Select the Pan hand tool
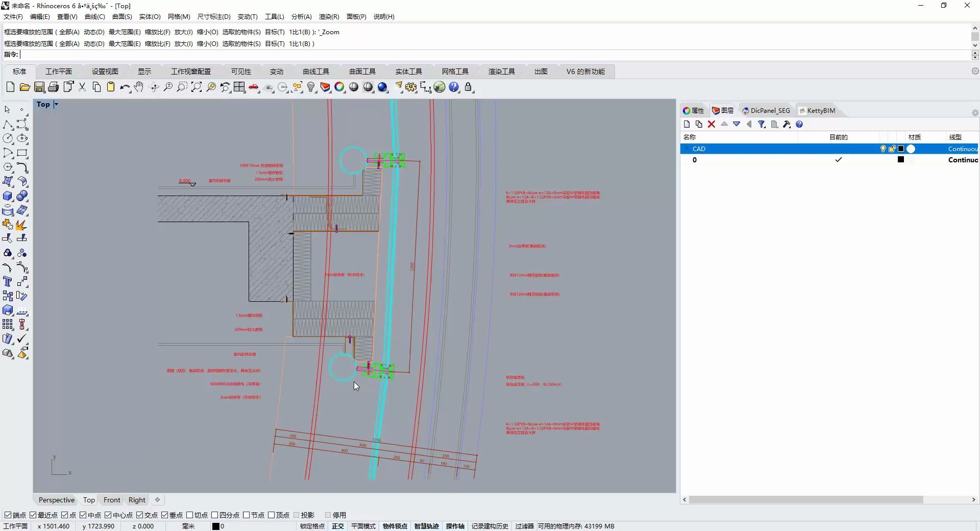This screenshot has width=980, height=531. click(x=139, y=87)
